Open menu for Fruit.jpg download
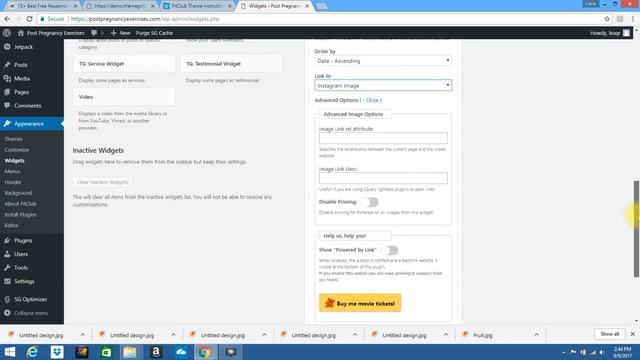The width and height of the screenshot is (640, 360). (536, 335)
